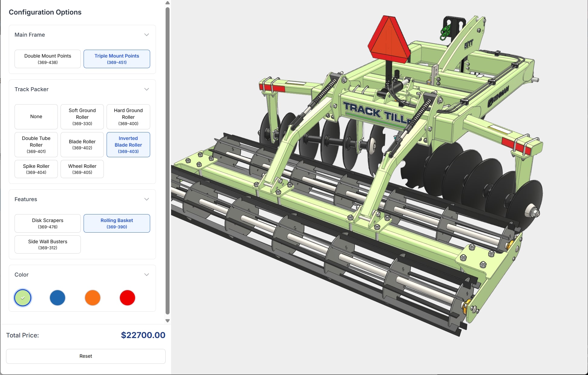The width and height of the screenshot is (588, 375).
Task: Enable the Disk Scrapers feature
Action: point(48,223)
